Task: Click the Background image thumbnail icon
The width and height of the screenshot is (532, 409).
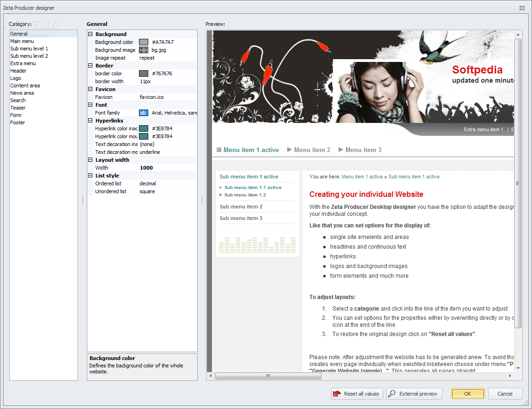Action: coord(144,50)
